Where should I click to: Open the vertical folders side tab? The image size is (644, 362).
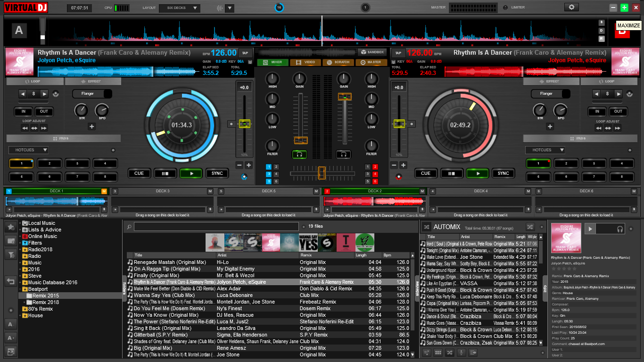[x=124, y=288]
